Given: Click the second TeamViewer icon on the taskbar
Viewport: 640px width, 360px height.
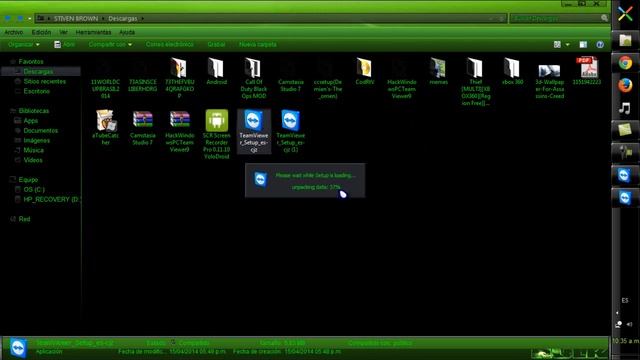Looking at the screenshot, I should (625, 198).
